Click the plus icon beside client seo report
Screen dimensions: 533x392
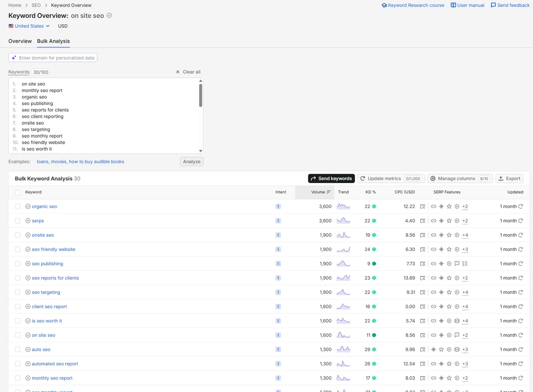pos(28,306)
